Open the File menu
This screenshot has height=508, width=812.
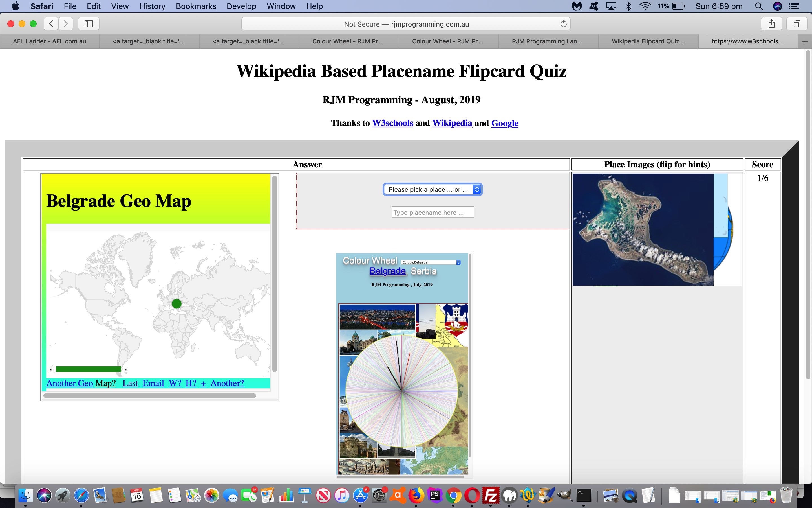(70, 6)
